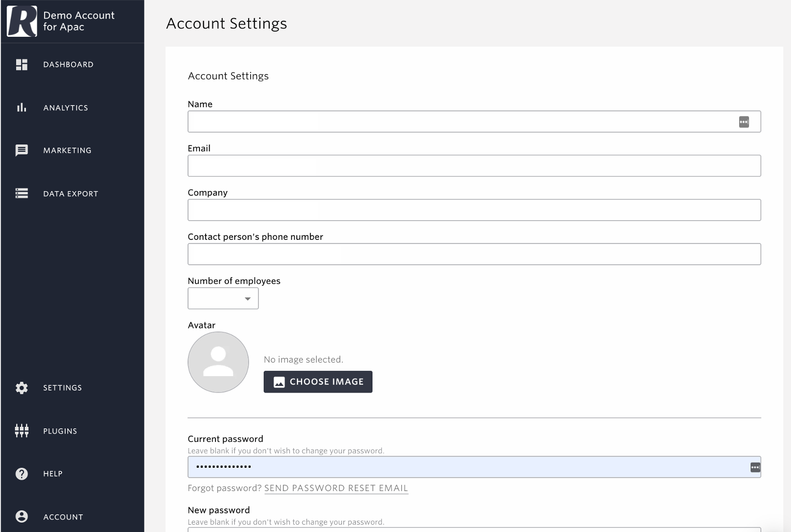This screenshot has height=532, width=791.
Task: Select PLUGINS in the sidebar
Action: (x=60, y=431)
